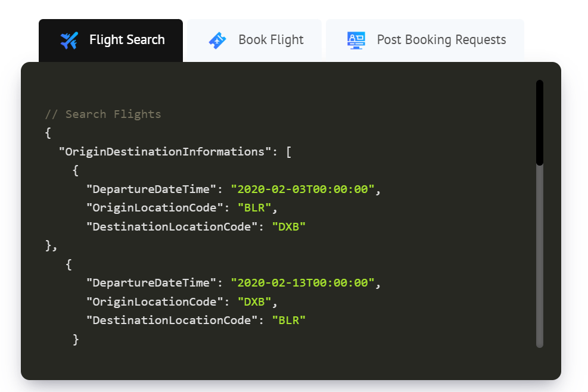
Task: Click the "OriginDestinationInformations" key
Action: pyautogui.click(x=165, y=151)
